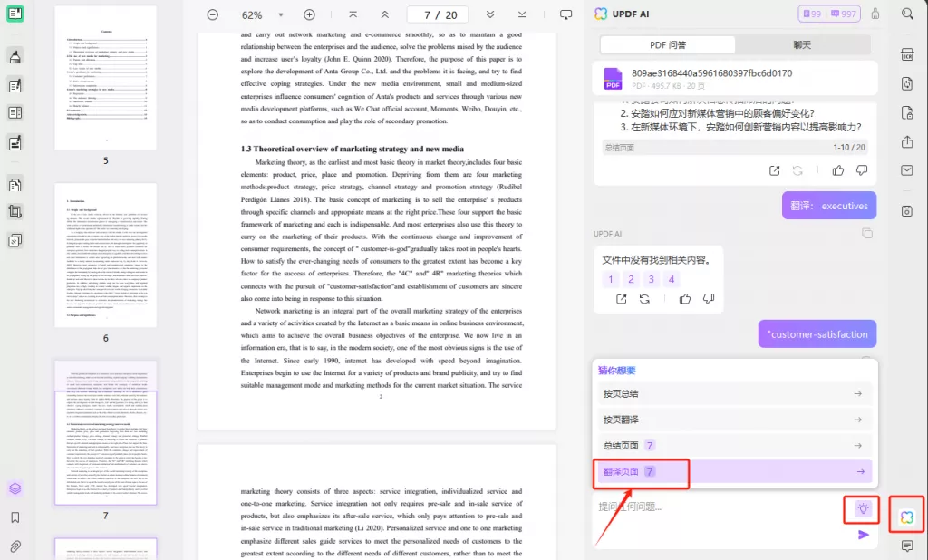928x560 pixels.
Task: Expand the 按页总结 option arrow
Action: pos(857,394)
